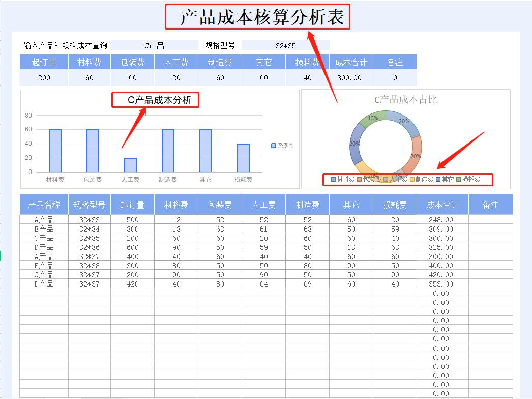Click the B产品 row with spec 32*38
This screenshot has width=532, height=399.
click(44, 265)
